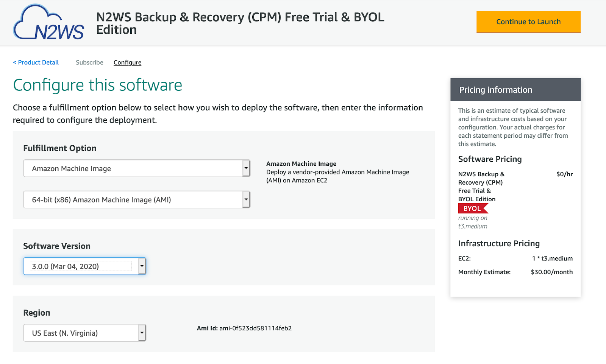Click the 'running on t3.medium' note

pos(473,222)
